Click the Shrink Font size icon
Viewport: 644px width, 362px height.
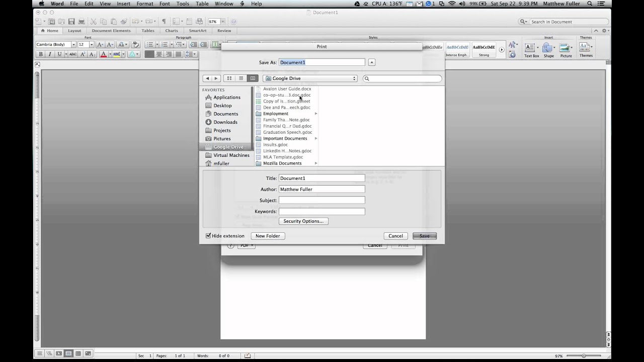[x=110, y=45]
